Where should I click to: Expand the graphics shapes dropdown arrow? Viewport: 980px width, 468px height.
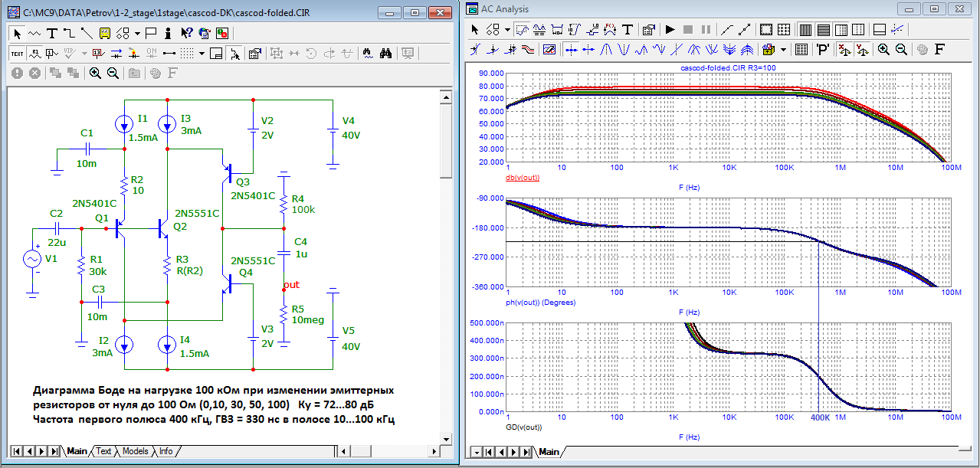coord(136,33)
